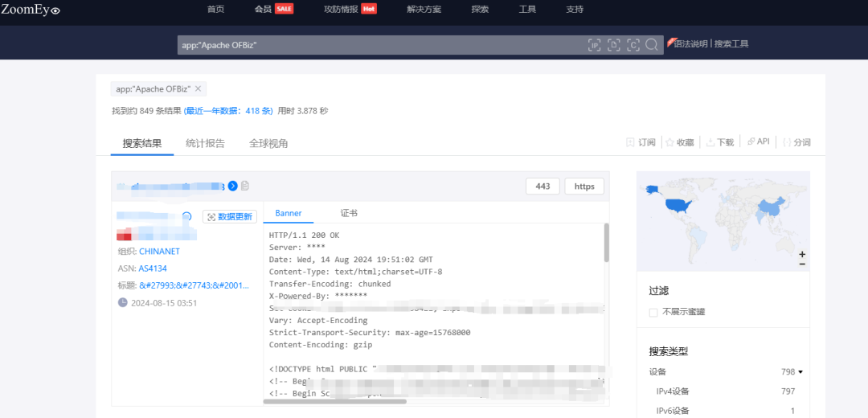Screen dimensions: 868x418
Task: Toggle the 不展示蜜罐 checkbox
Action: (653, 313)
